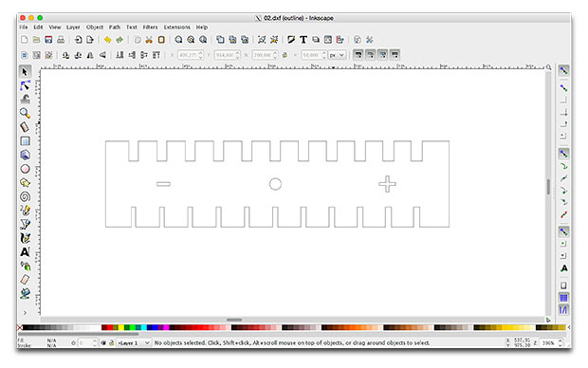Step the X position spinner arrows
The width and height of the screenshot is (588, 368).
coord(201,55)
